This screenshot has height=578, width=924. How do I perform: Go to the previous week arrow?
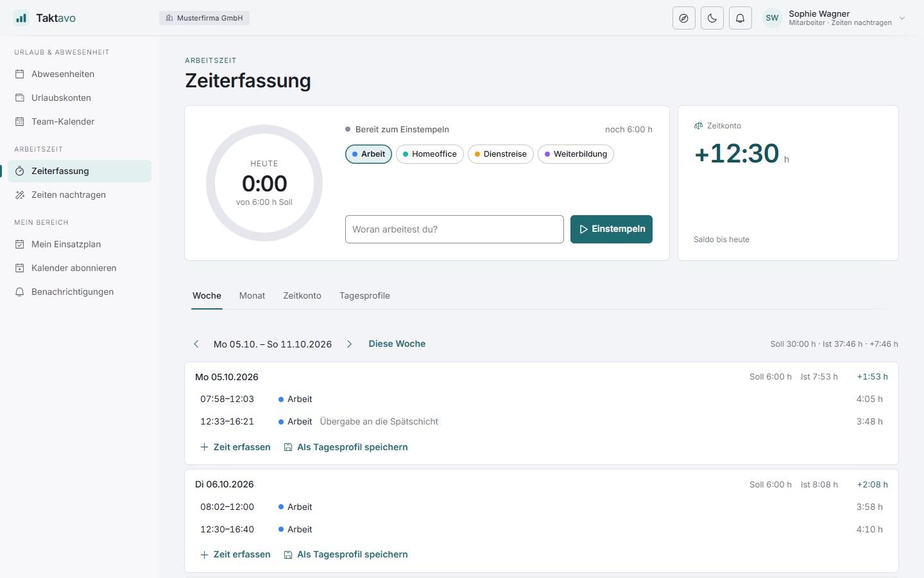coord(196,344)
